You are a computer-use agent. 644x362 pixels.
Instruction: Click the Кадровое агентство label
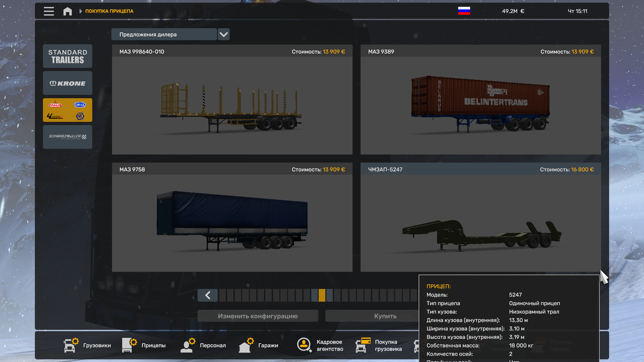[x=330, y=345]
